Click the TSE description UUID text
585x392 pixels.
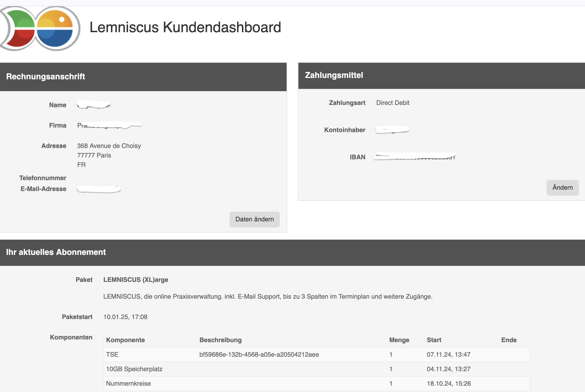(259, 355)
